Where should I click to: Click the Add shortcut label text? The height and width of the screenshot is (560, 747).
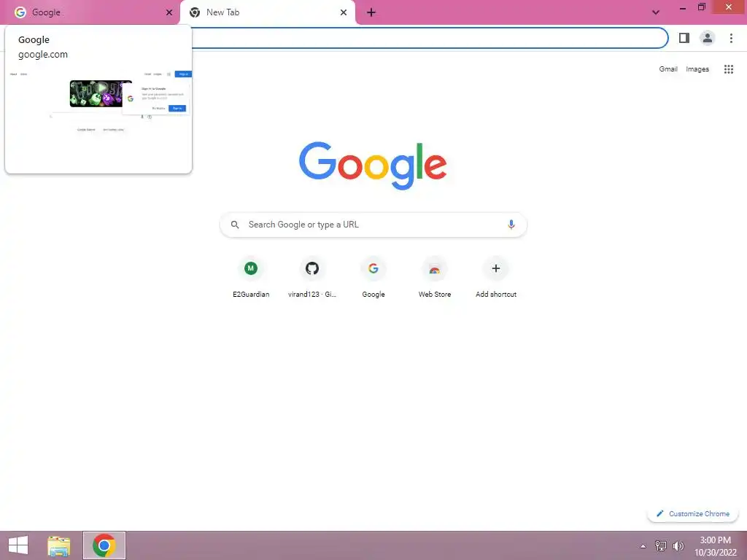click(496, 295)
